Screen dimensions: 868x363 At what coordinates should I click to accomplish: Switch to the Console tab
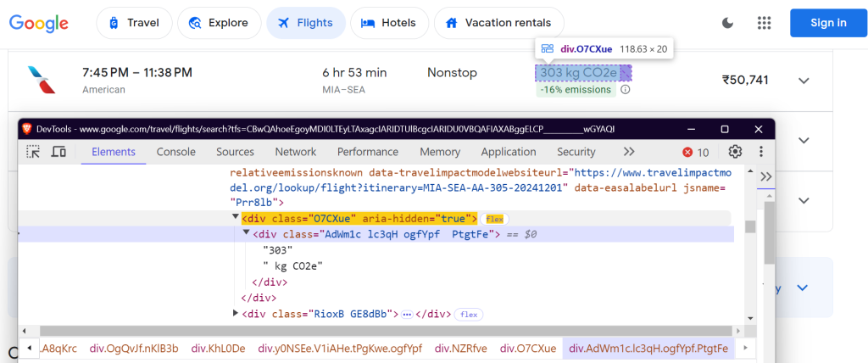(175, 152)
